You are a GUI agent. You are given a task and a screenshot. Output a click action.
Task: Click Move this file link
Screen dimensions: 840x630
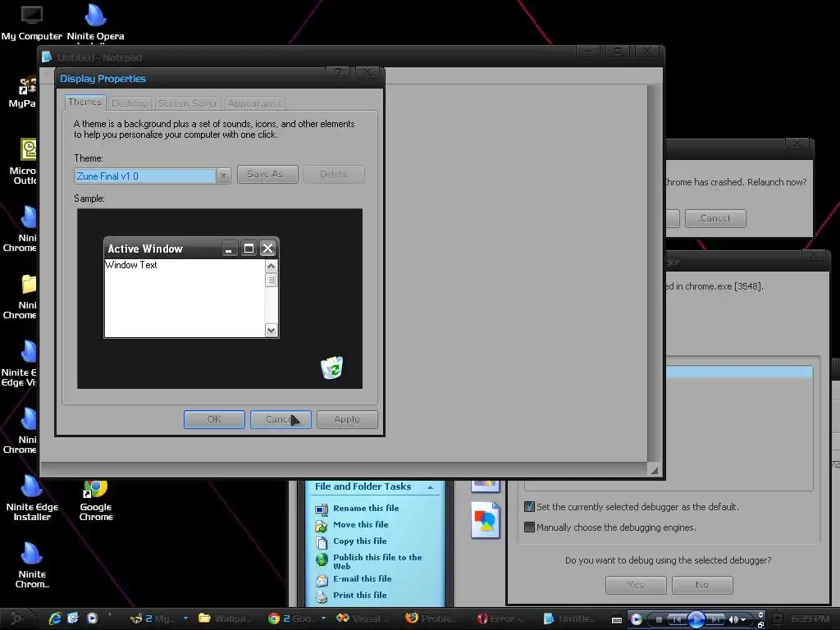tap(361, 524)
